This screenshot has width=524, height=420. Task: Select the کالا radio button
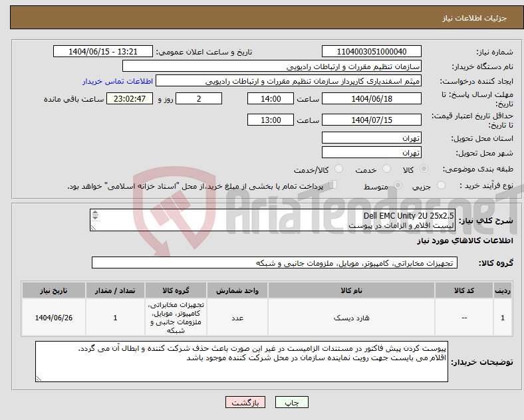(x=424, y=169)
